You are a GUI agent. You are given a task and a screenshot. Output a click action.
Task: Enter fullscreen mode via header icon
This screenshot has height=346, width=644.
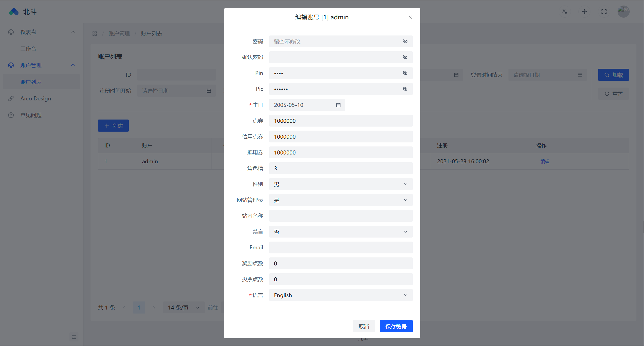coord(604,12)
